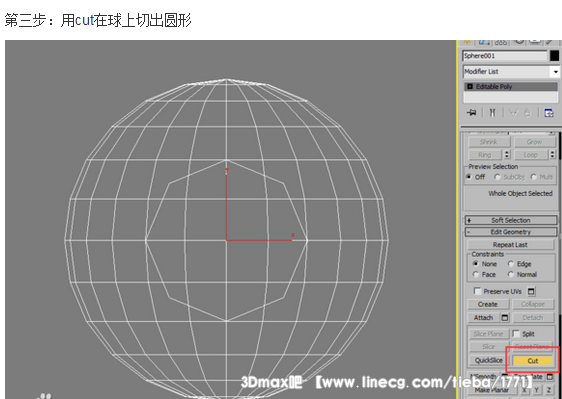Enable the Preserve UVs checkbox

pos(477,291)
